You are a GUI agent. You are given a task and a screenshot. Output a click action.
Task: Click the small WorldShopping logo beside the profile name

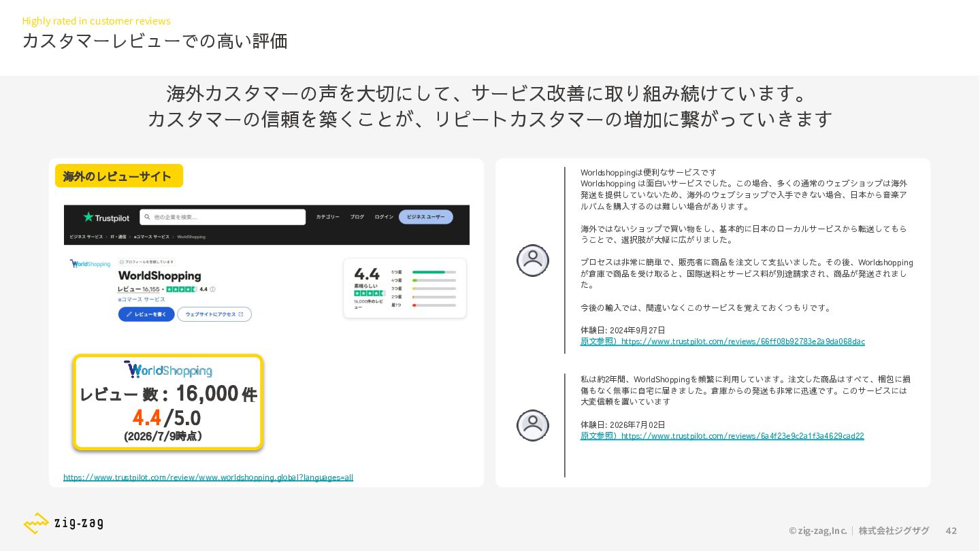90,263
